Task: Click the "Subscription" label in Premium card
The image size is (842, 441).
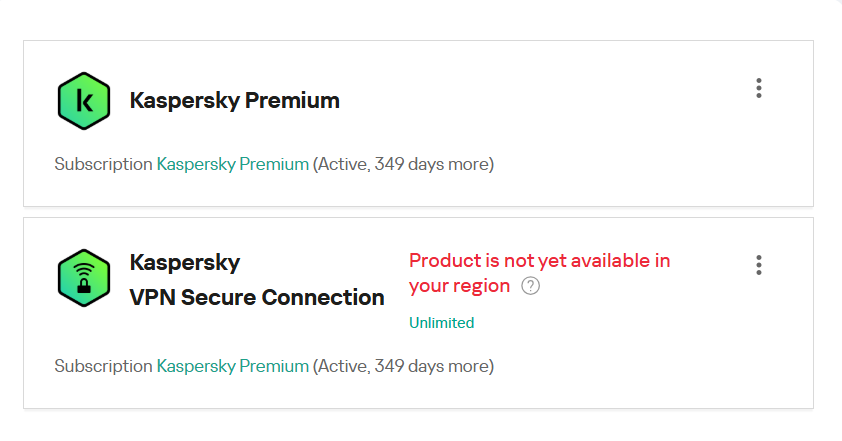Action: (x=103, y=164)
